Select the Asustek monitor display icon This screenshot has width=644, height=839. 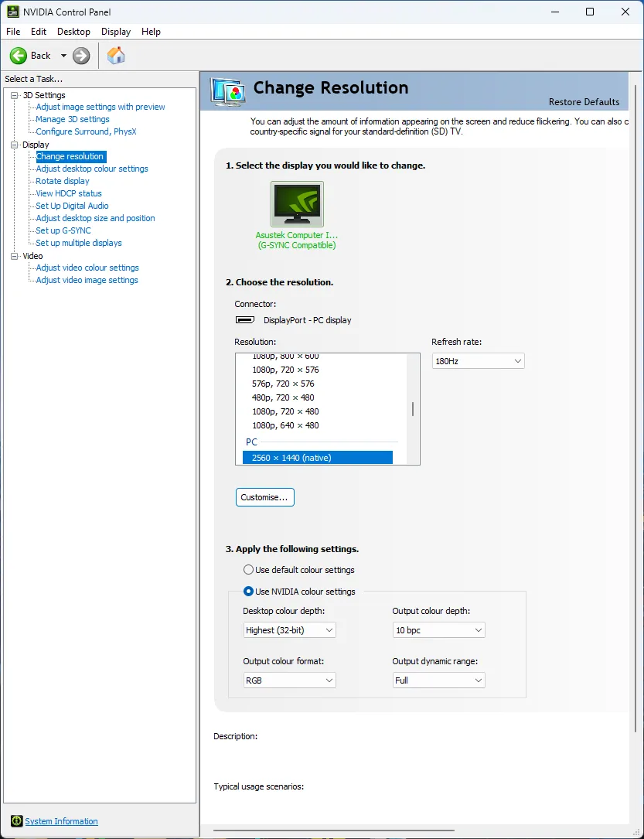(x=297, y=204)
